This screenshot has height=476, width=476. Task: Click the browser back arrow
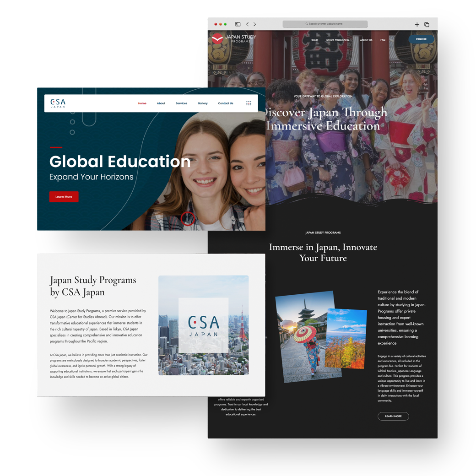(247, 24)
